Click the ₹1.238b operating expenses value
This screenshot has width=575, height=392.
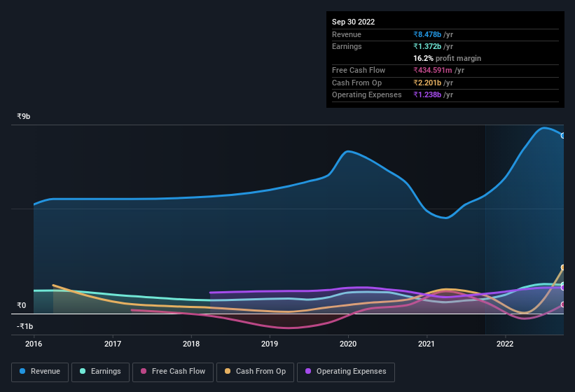[x=427, y=95]
